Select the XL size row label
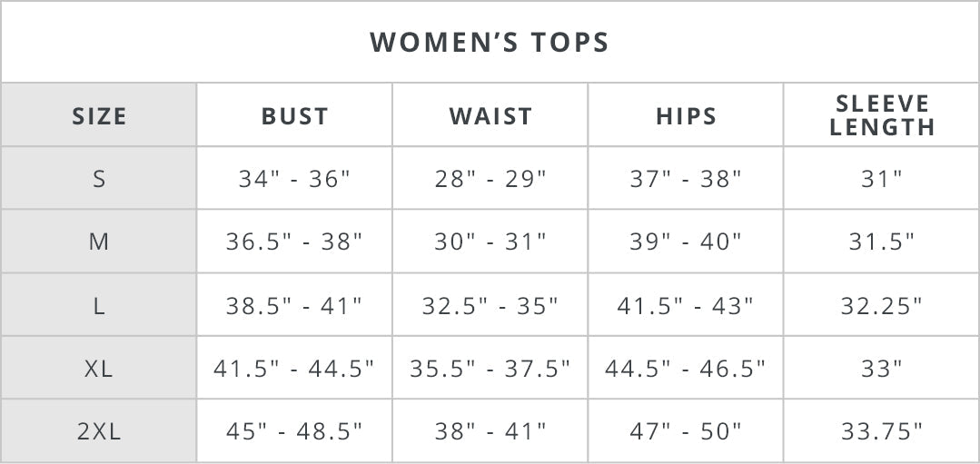The width and height of the screenshot is (980, 464). pos(99,369)
